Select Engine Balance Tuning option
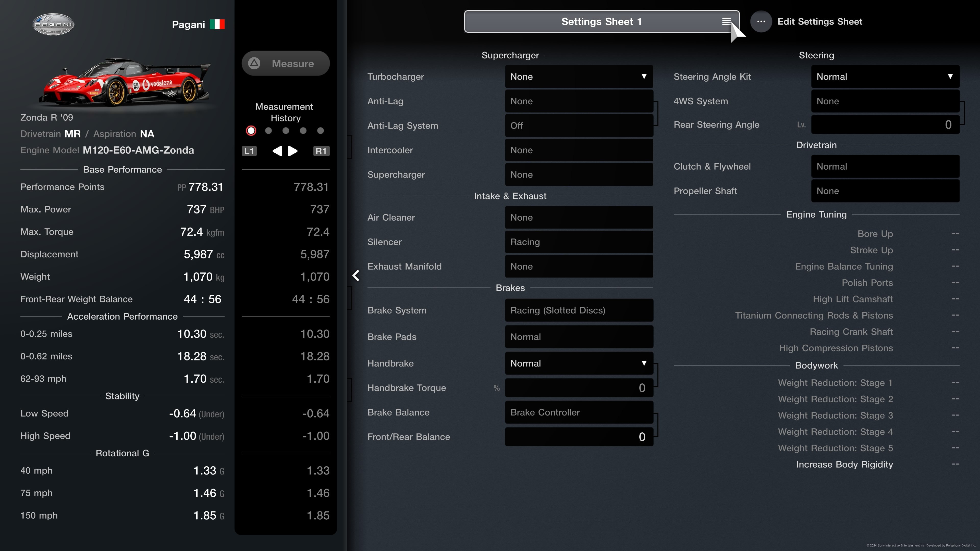980x551 pixels. tap(844, 267)
